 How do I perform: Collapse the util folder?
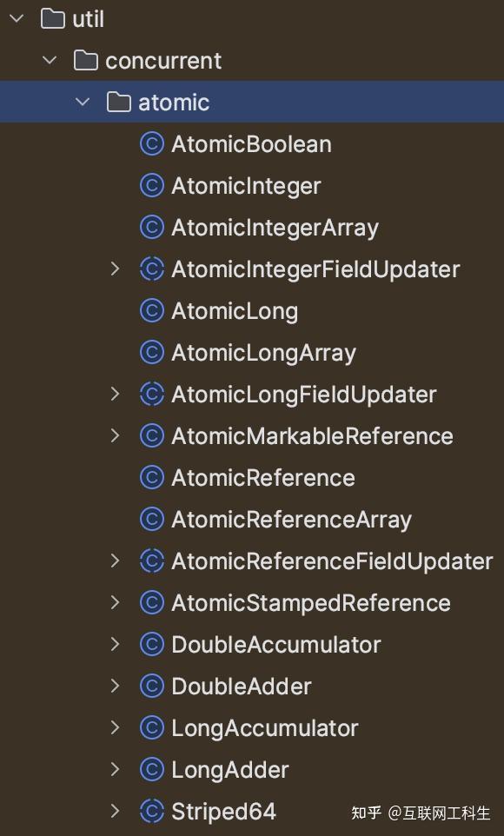point(16,18)
